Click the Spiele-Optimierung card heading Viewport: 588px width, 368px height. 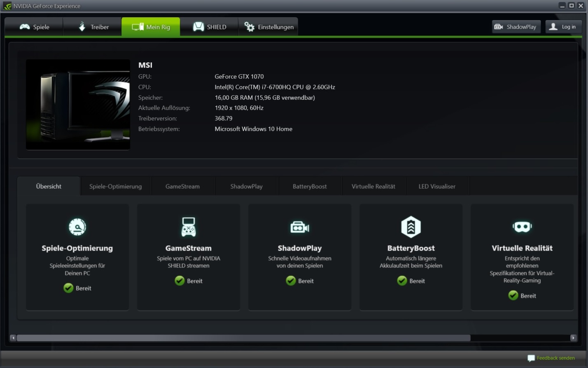point(77,248)
